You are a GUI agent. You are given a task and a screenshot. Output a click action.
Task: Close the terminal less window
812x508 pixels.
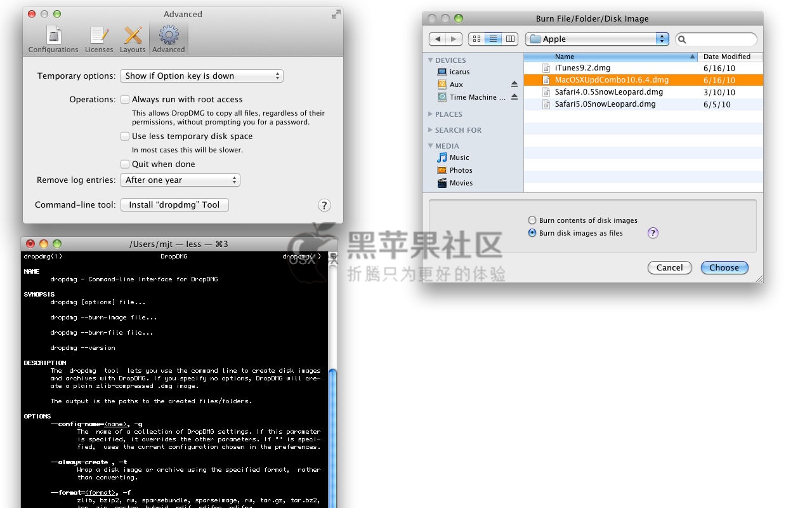tap(30, 244)
